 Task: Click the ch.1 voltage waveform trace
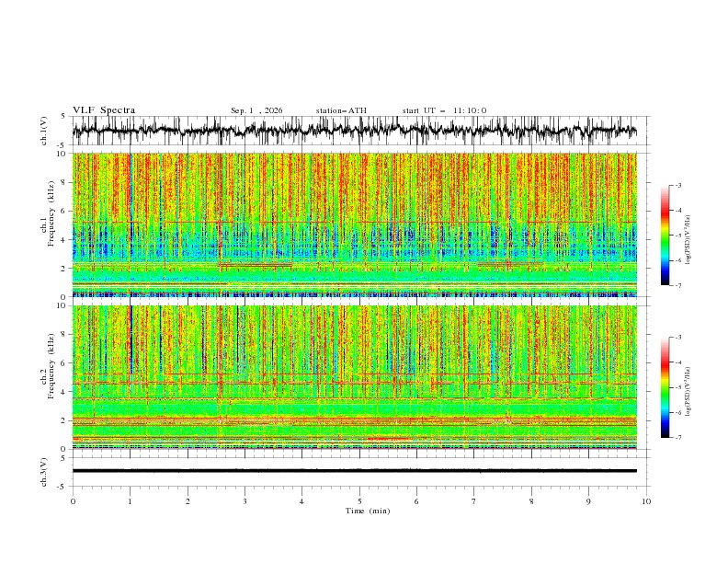click(x=354, y=131)
